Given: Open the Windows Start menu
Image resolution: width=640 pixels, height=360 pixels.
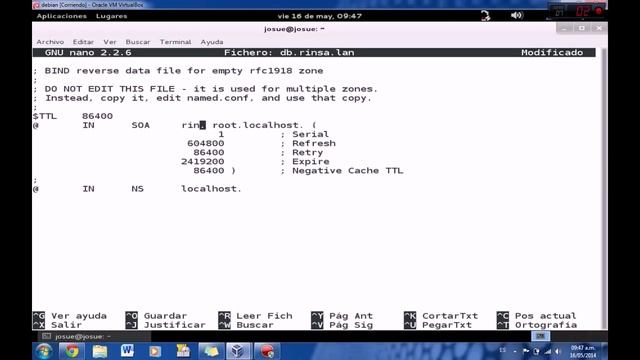Looking at the screenshot, I should pyautogui.click(x=44, y=351).
